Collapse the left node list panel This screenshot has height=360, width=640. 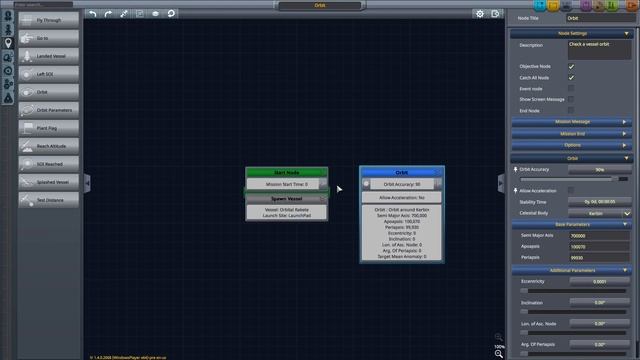coord(87,184)
